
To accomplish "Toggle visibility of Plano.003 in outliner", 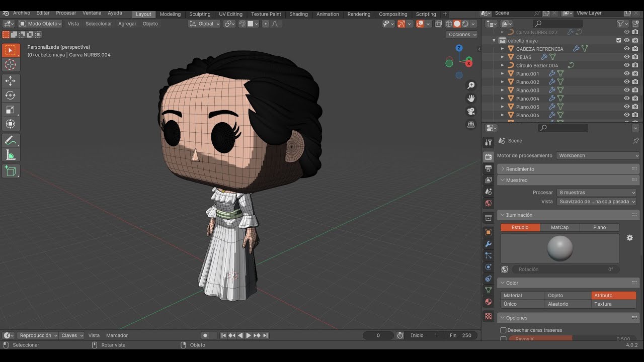I will pos(627,90).
